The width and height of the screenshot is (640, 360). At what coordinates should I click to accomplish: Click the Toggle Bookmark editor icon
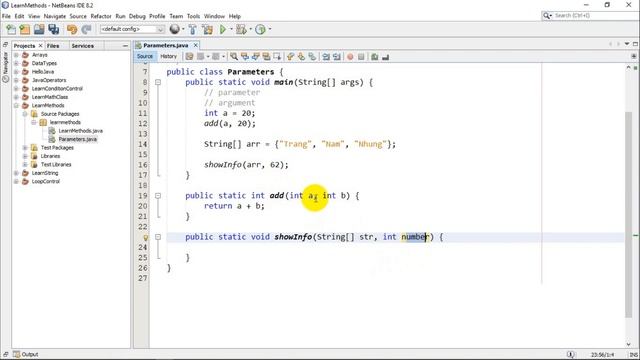312,57
